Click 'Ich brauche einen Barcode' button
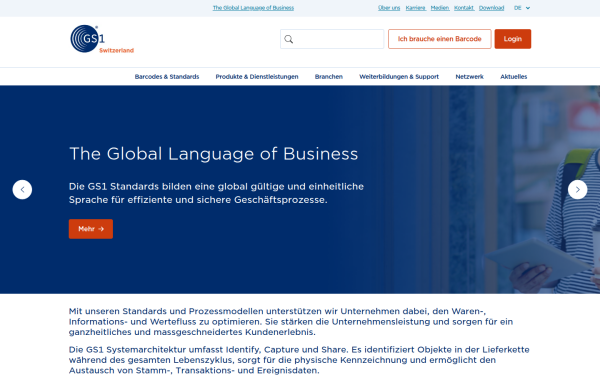The image size is (600, 375). coord(440,39)
